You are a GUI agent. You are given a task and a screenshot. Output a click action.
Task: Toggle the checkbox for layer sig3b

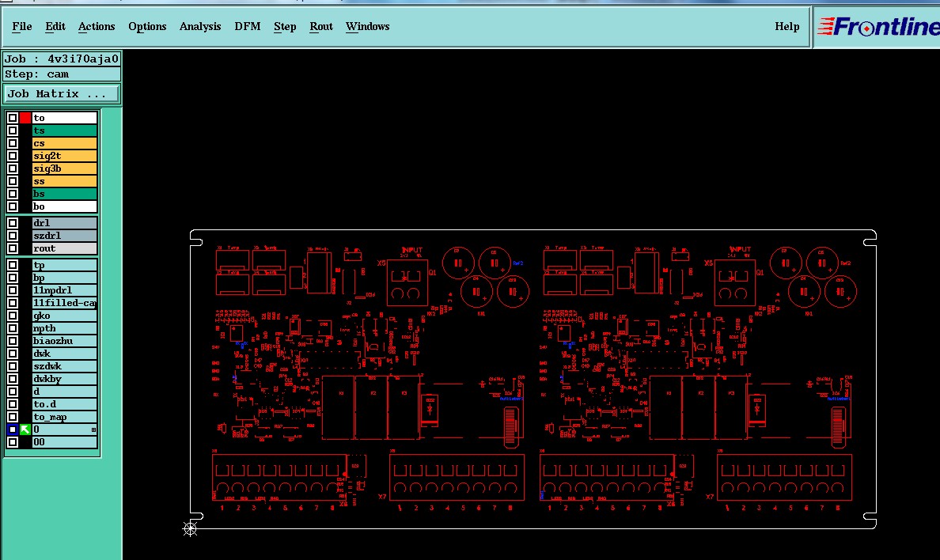[13, 168]
